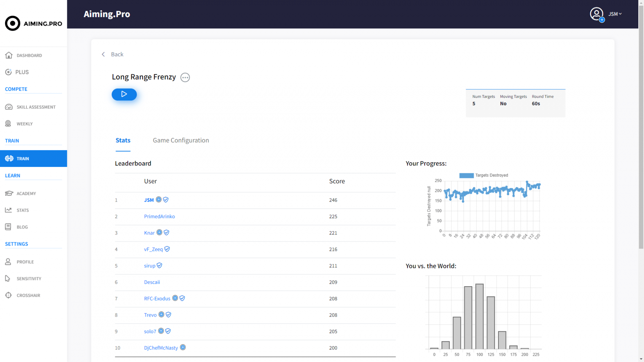Image resolution: width=644 pixels, height=362 pixels.
Task: Click the user account avatar icon
Action: [x=596, y=14]
